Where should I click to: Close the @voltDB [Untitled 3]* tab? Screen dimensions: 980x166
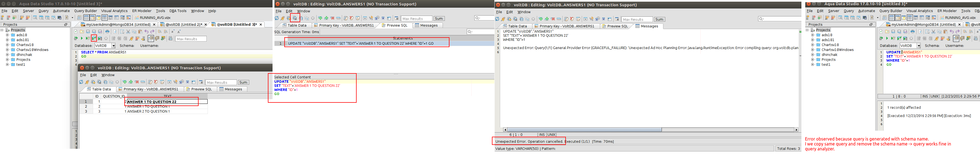coord(261,25)
